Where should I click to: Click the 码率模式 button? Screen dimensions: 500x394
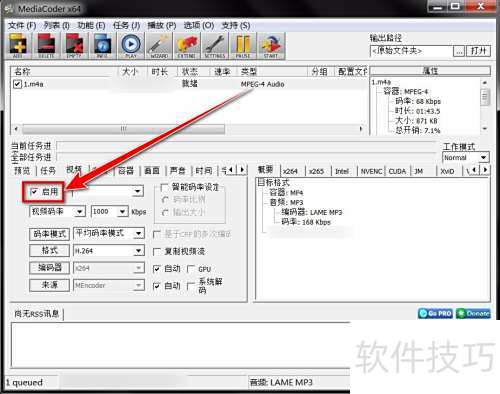coord(49,234)
